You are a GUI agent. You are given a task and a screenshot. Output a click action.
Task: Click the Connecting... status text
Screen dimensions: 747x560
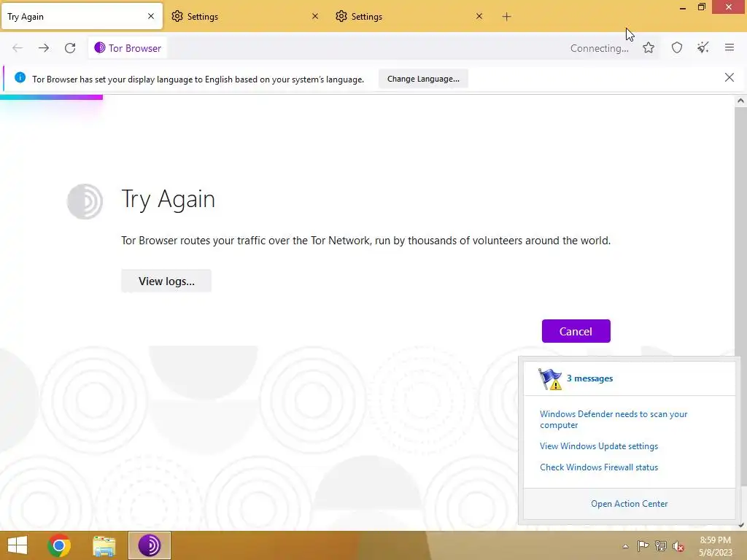pyautogui.click(x=600, y=48)
